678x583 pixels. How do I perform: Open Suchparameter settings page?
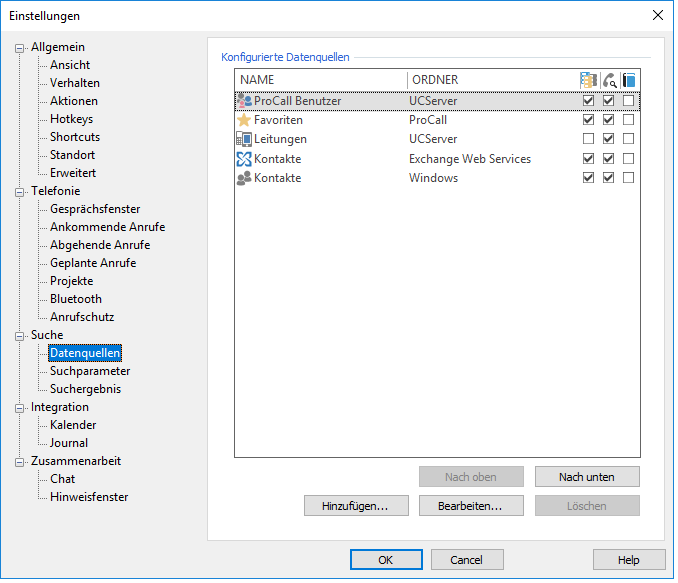(90, 371)
